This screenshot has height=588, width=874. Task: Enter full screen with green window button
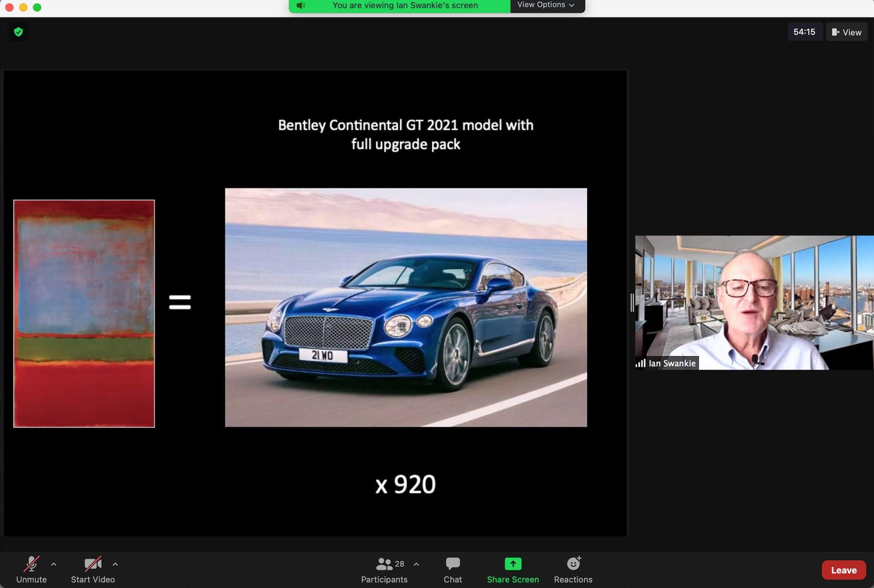(x=37, y=7)
